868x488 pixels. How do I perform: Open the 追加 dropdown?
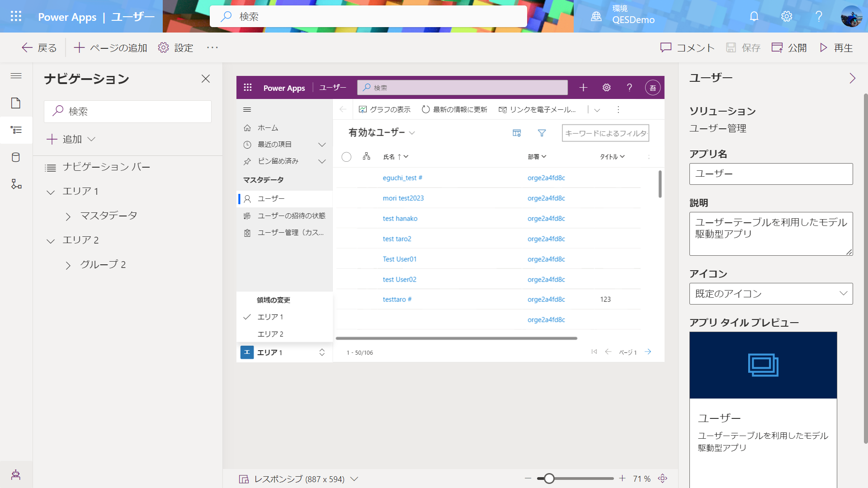click(x=71, y=139)
